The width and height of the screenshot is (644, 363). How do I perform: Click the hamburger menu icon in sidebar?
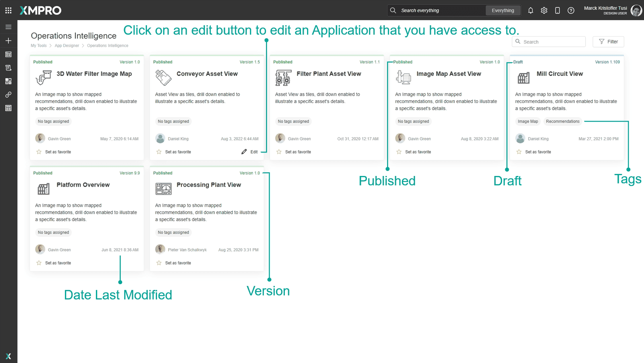[8, 27]
